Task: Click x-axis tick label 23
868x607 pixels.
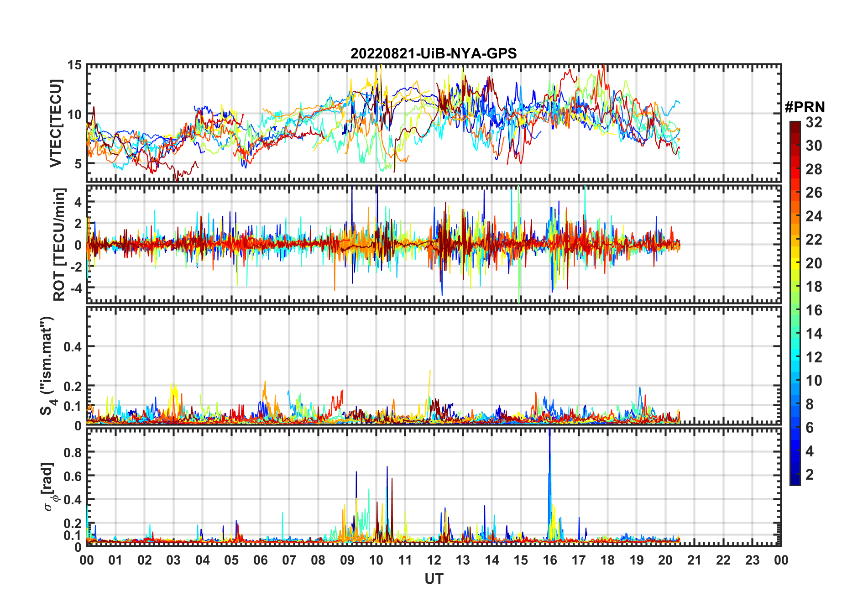Action: [752, 560]
